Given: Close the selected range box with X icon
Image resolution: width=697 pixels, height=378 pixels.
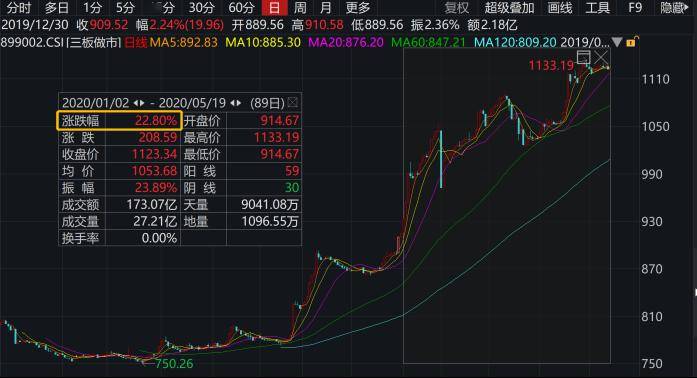Looking at the screenshot, I should (601, 57).
